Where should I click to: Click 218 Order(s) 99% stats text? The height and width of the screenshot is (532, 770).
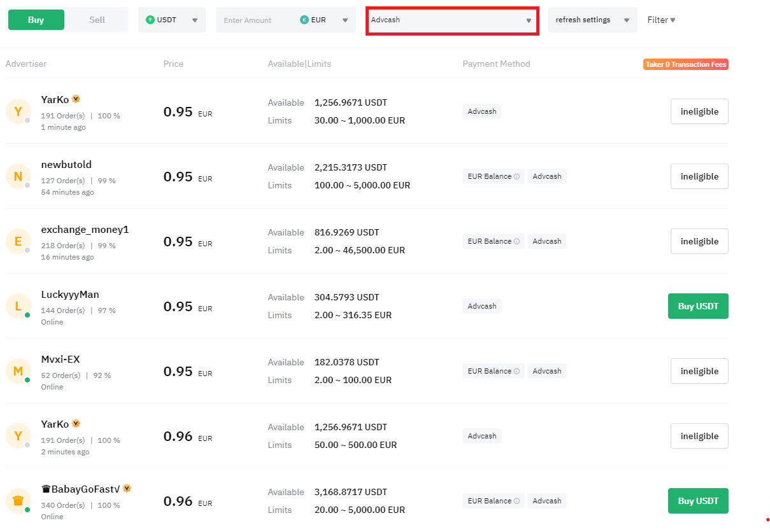click(x=78, y=246)
